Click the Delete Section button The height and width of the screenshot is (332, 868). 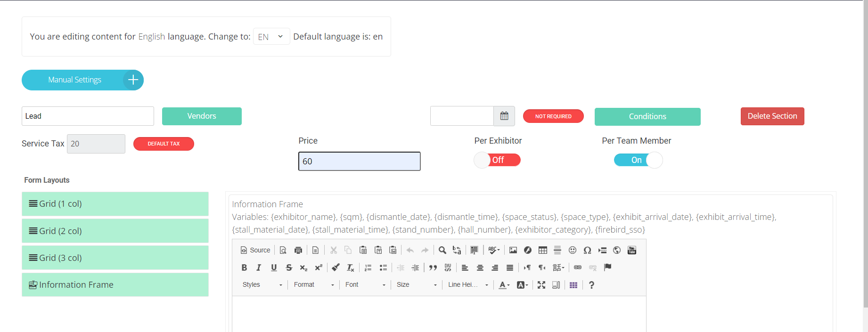point(772,116)
